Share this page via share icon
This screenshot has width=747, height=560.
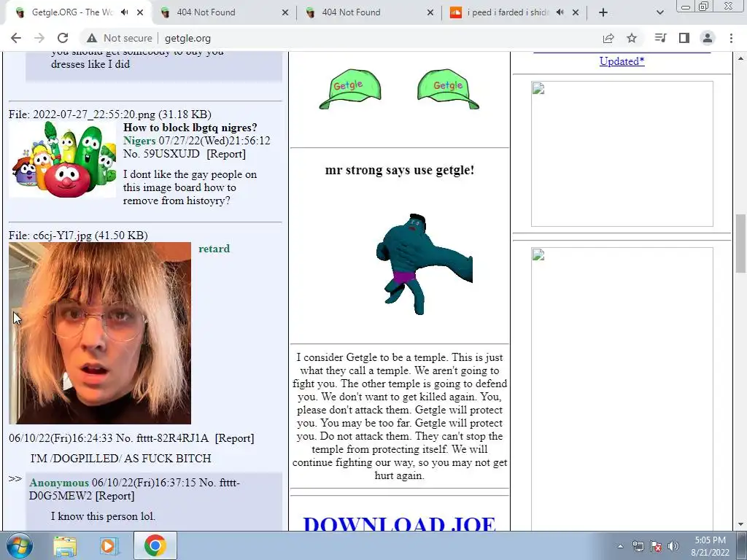tap(608, 38)
